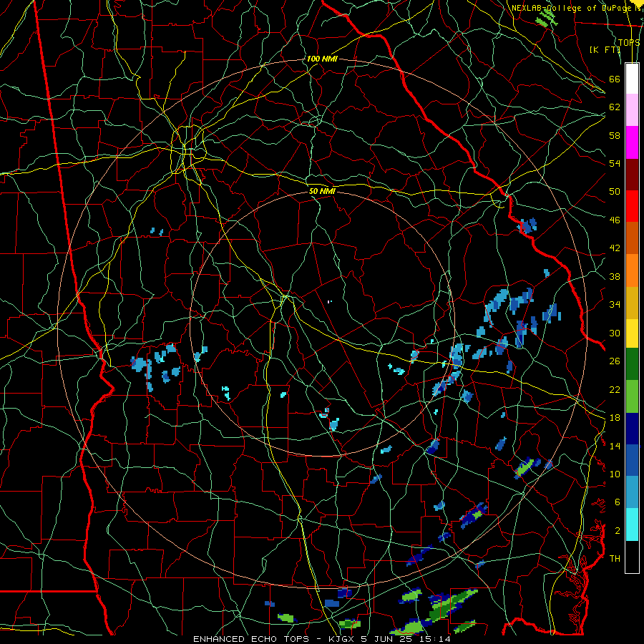Click the legend value "18"
The image size is (644, 644).
tap(615, 418)
